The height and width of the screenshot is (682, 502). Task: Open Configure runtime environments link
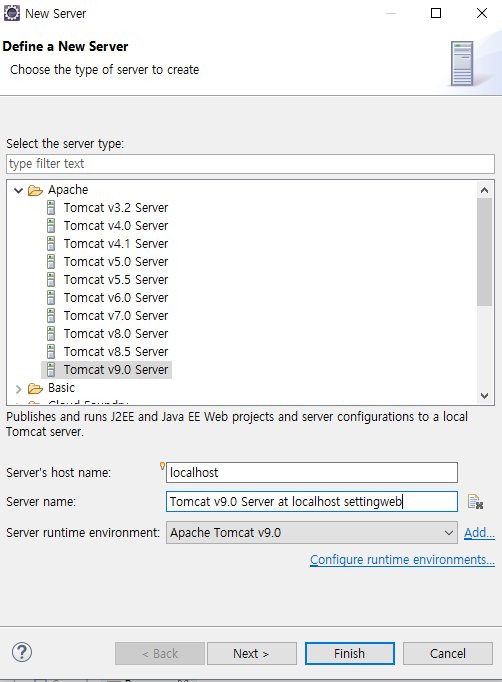[402, 559]
